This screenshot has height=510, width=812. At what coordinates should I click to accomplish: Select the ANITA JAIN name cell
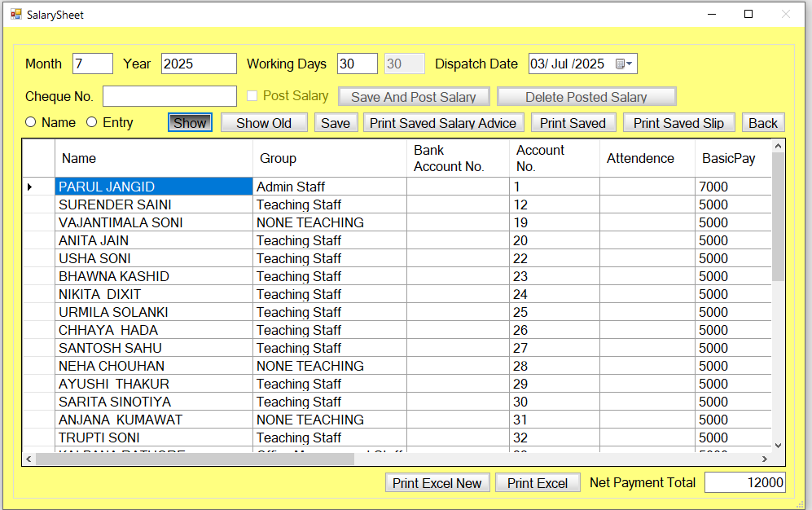click(154, 240)
